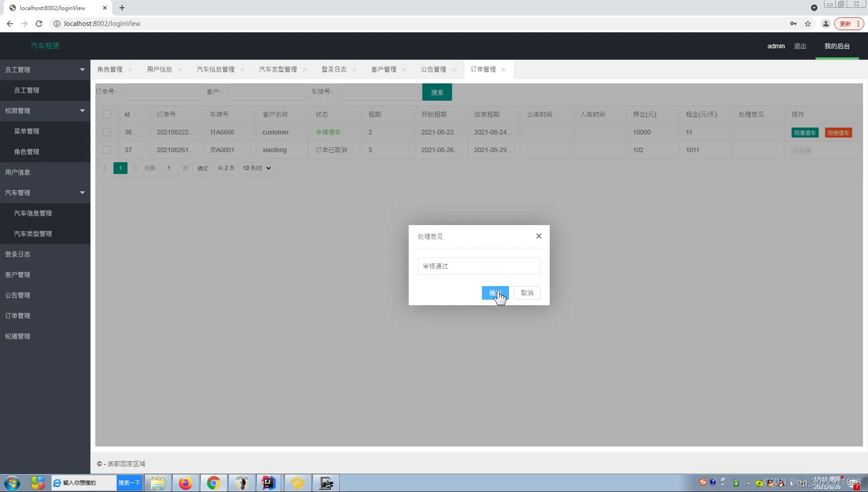Check the row for order id 36

[107, 132]
